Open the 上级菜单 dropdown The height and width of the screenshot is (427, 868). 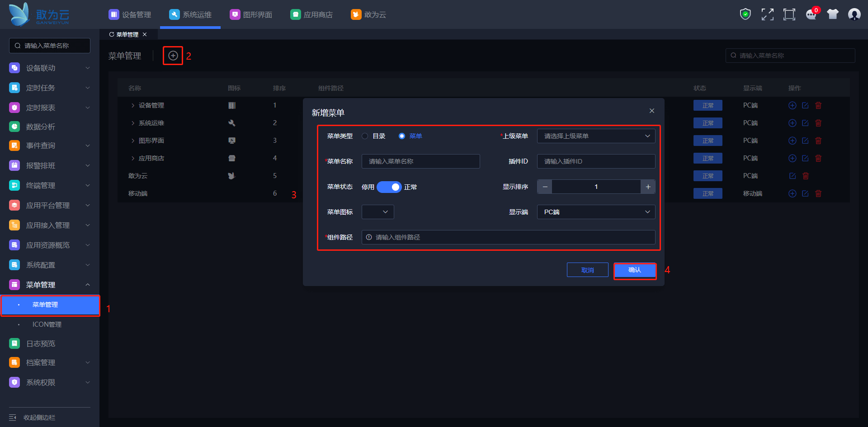pos(596,136)
